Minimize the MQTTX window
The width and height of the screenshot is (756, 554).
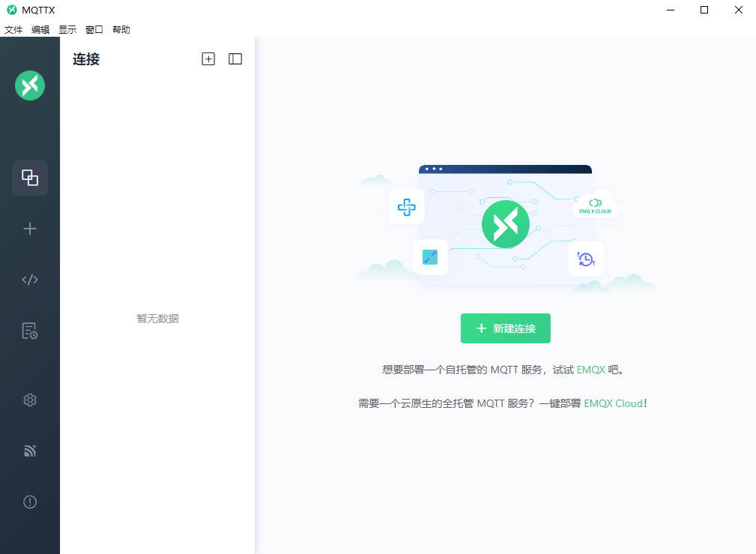tap(670, 10)
